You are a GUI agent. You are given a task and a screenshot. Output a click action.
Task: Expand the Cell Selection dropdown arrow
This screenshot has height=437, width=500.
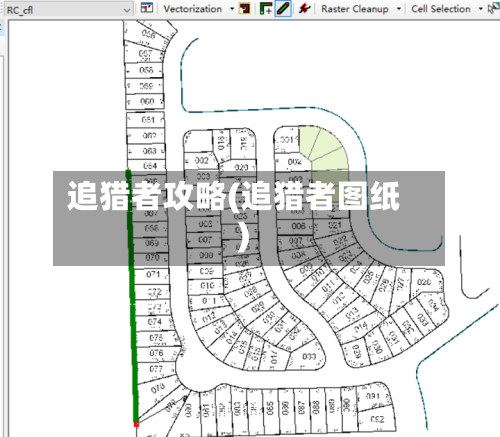[x=481, y=9]
